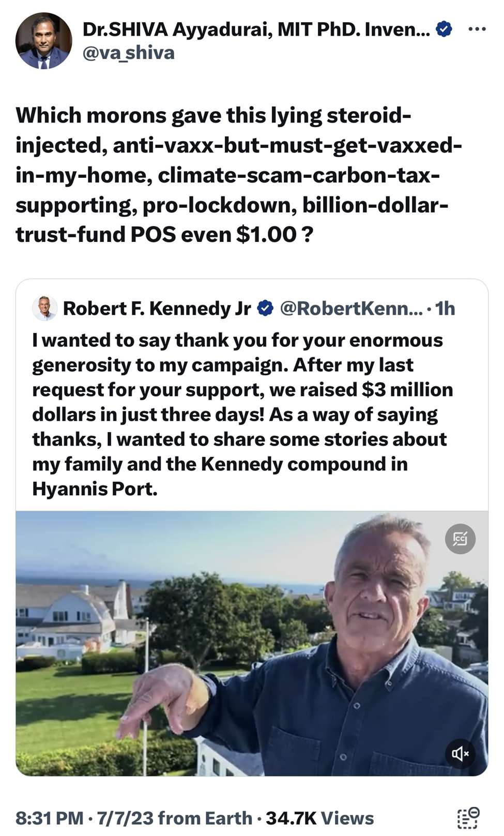Viewport: 504px width, 836px height.
Task: Open the @va_shiva handle link
Action: [129, 53]
